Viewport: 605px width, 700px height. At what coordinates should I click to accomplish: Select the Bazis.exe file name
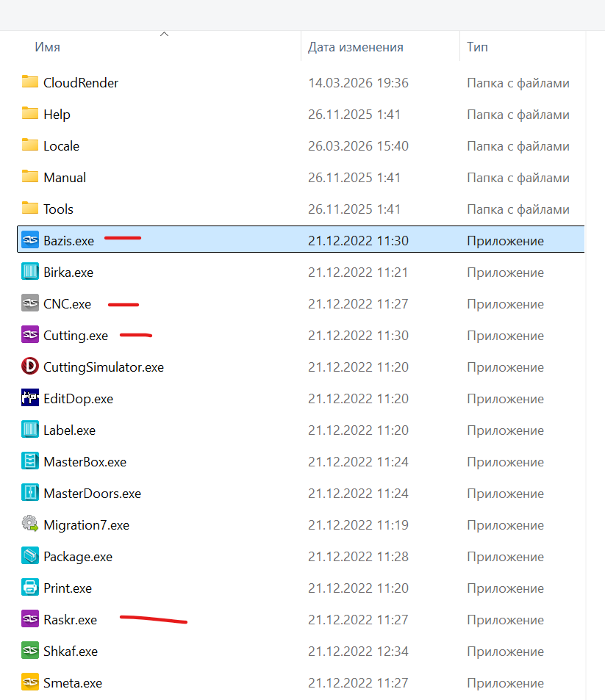[69, 241]
